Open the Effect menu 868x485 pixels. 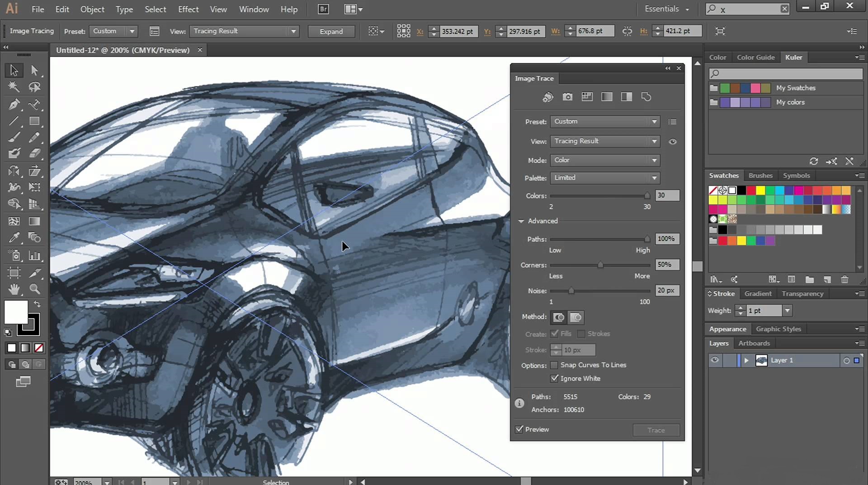pyautogui.click(x=188, y=9)
